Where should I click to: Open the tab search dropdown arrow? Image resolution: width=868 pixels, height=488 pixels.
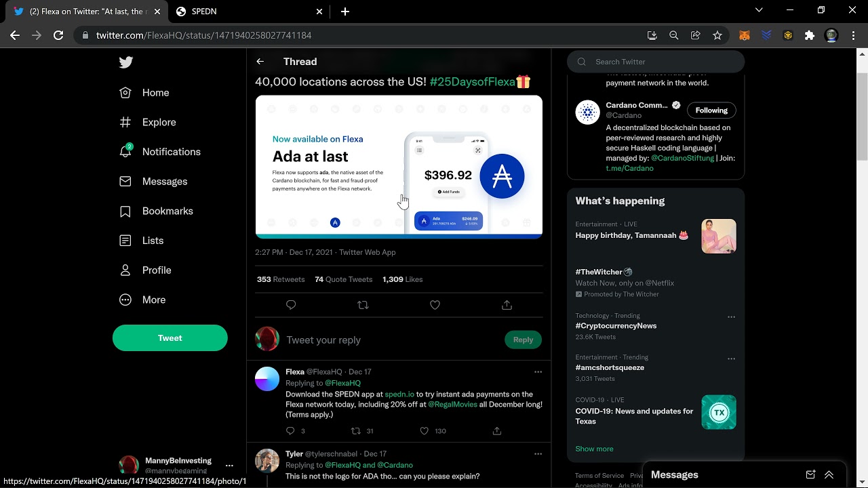759,10
